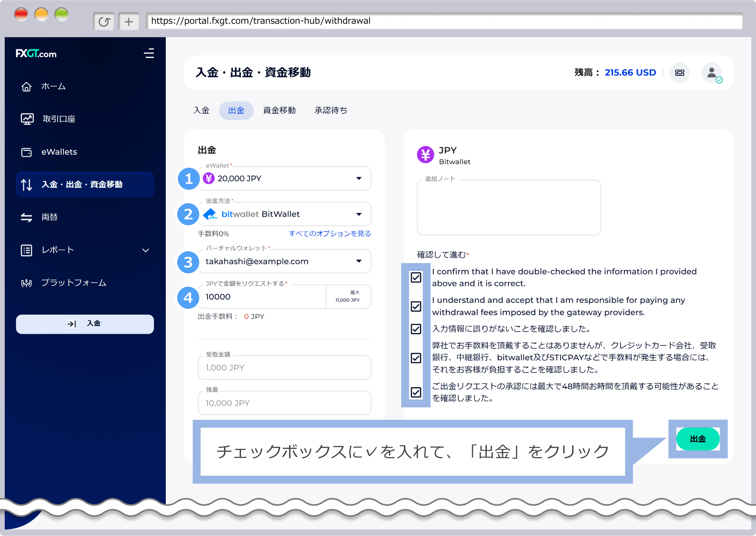756x536 pixels.
Task: Open 取引口座 in the sidebar
Action: tap(85, 119)
